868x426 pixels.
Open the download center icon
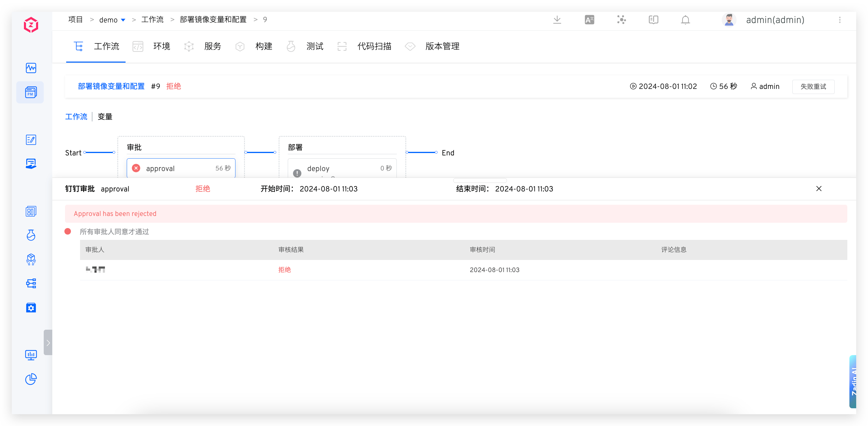pos(557,20)
